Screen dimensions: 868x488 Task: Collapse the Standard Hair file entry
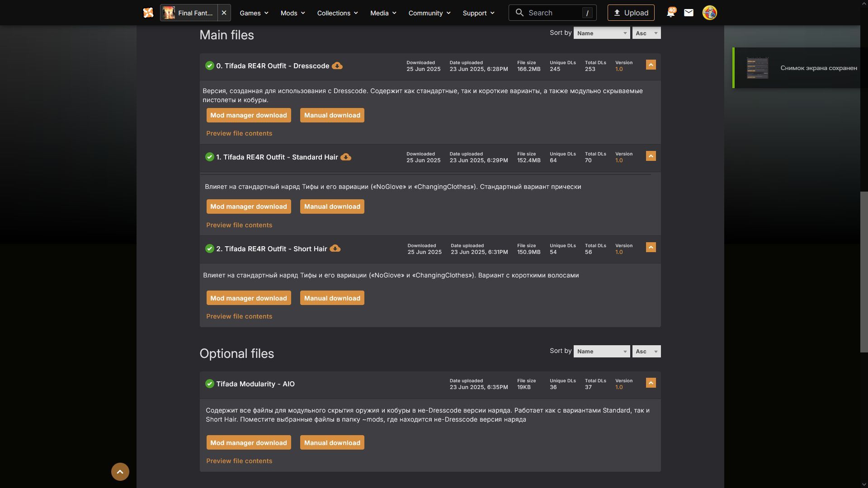[651, 156]
